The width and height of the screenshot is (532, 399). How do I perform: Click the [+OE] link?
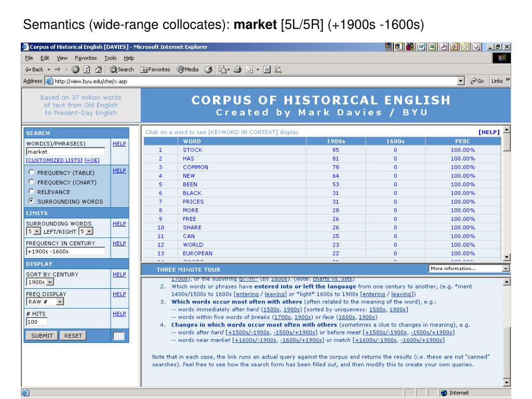tap(92, 160)
